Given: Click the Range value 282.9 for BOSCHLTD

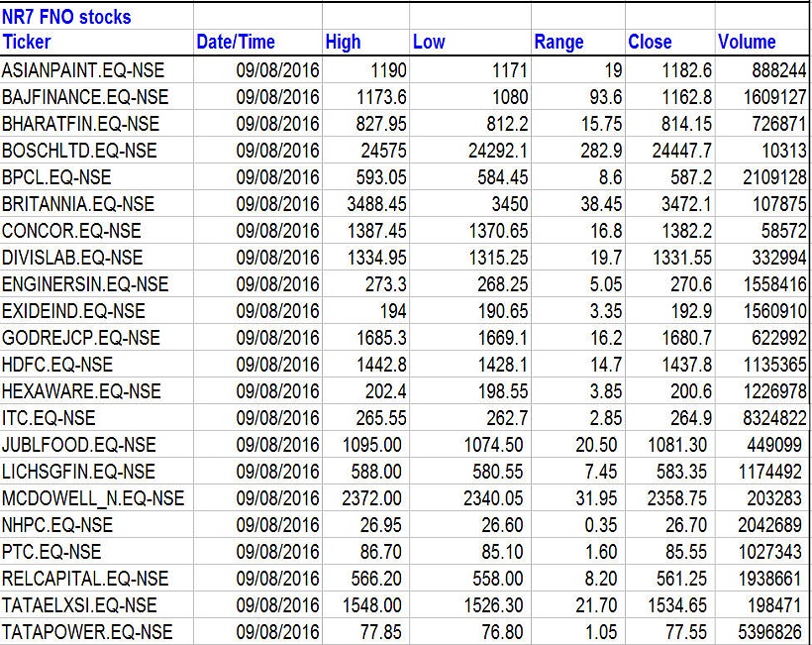Looking at the screenshot, I should pyautogui.click(x=598, y=151).
